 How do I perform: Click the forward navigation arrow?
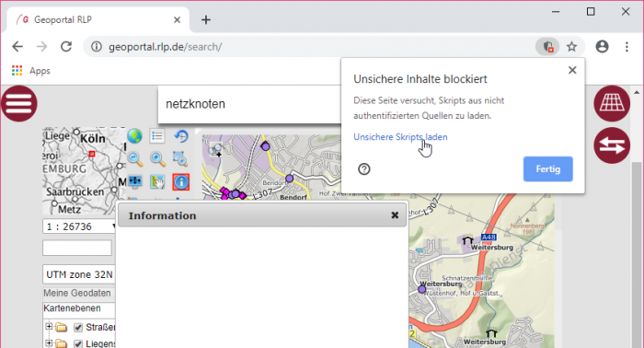42,47
